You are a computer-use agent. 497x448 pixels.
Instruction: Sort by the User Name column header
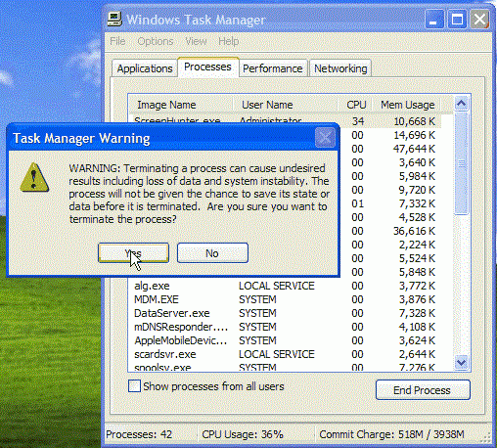coord(285,105)
